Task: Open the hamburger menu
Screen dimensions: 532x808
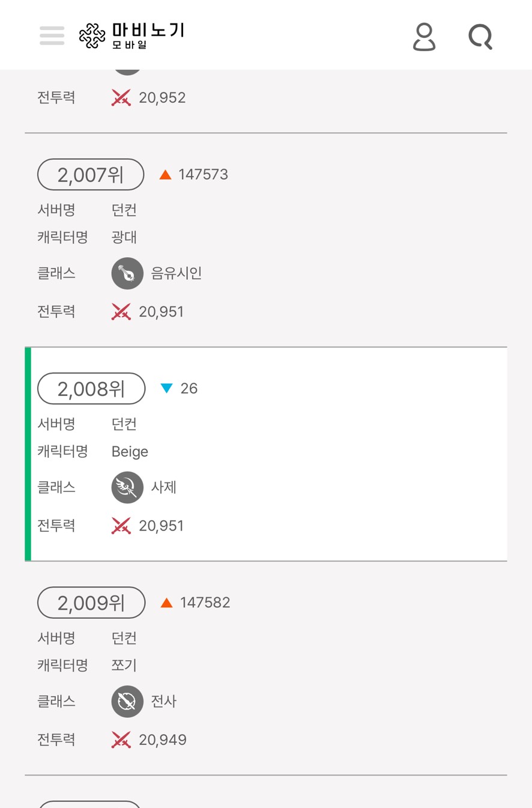Action: point(52,35)
